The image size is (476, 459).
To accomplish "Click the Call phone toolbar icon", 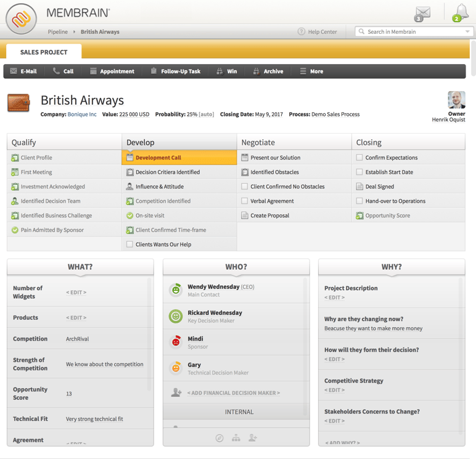I will [56, 71].
